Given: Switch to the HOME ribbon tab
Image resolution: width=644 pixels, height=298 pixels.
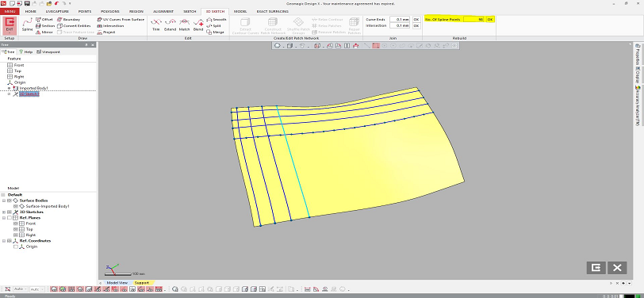Looking at the screenshot, I should tap(31, 12).
